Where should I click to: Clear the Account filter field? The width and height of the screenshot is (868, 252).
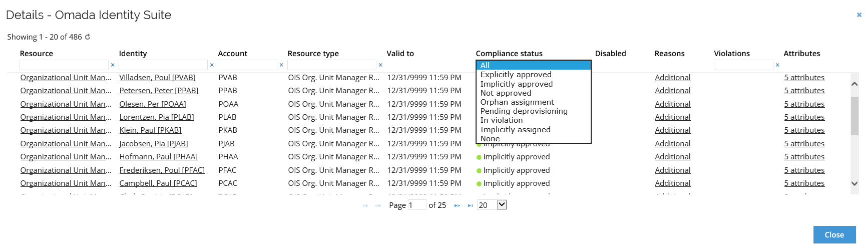tap(281, 65)
